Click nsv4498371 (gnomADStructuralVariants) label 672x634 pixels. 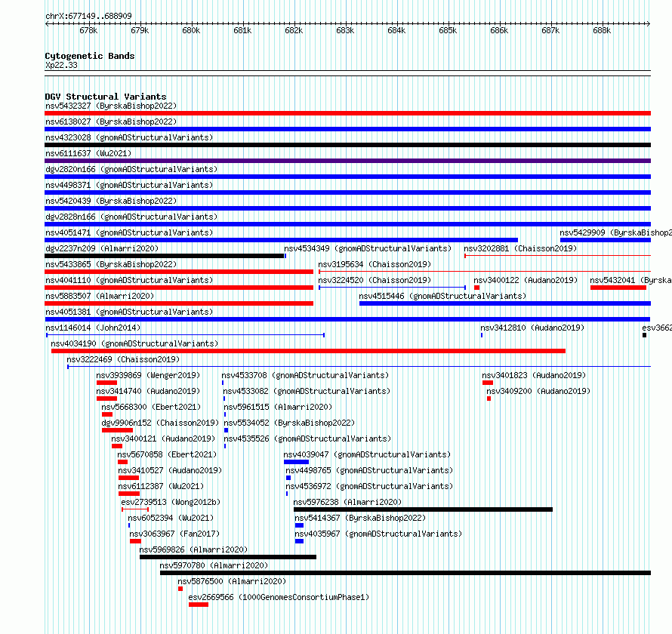(x=129, y=185)
